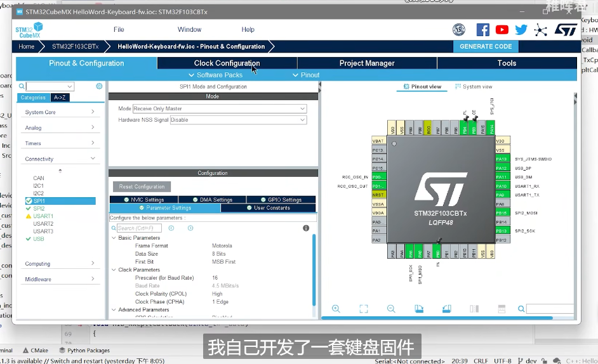Click the 10-year anniversary badge icon
The width and height of the screenshot is (598, 364).
(x=459, y=30)
